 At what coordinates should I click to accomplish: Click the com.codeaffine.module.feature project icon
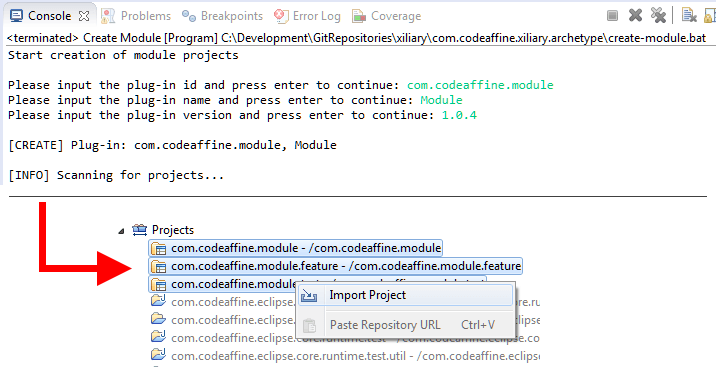[x=158, y=266]
